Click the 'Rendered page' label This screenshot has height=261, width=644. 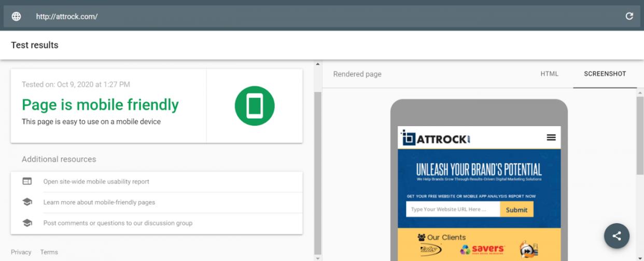pyautogui.click(x=357, y=74)
